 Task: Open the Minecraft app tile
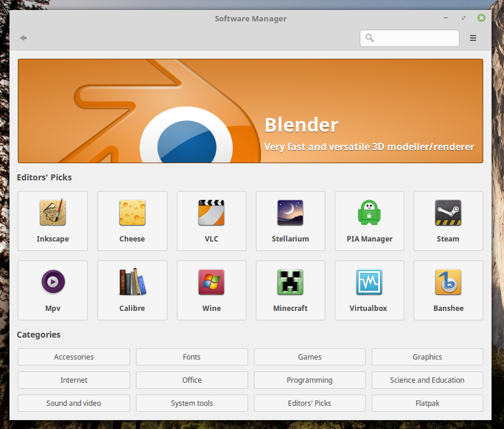coord(290,290)
